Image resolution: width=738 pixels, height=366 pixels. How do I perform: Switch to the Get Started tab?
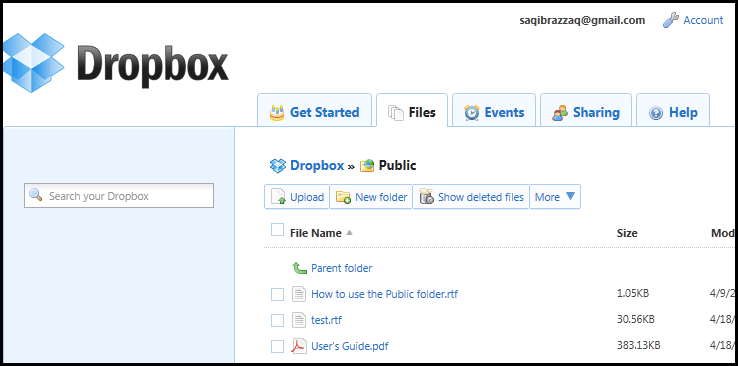point(314,110)
